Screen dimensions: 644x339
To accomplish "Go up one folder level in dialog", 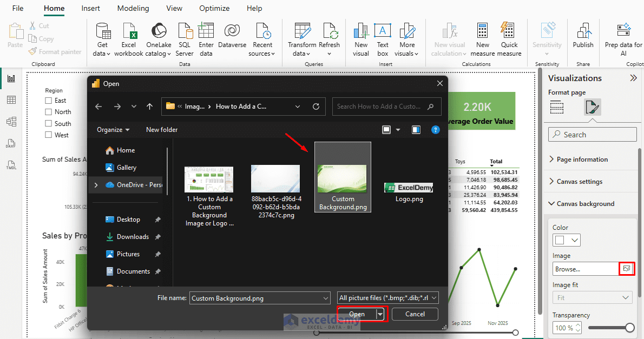I will click(149, 107).
